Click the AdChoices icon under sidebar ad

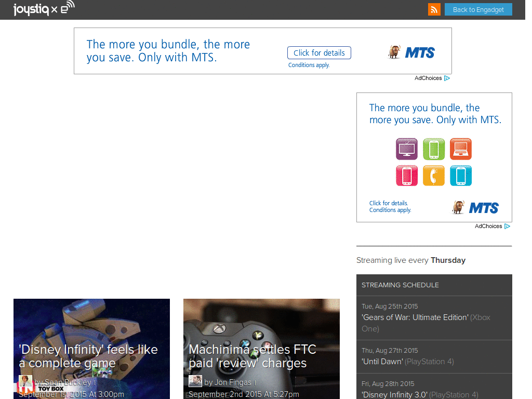[507, 227]
